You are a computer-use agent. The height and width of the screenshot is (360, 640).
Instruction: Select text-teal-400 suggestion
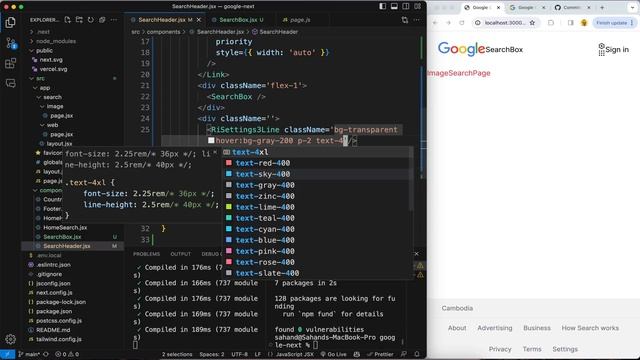click(318, 218)
